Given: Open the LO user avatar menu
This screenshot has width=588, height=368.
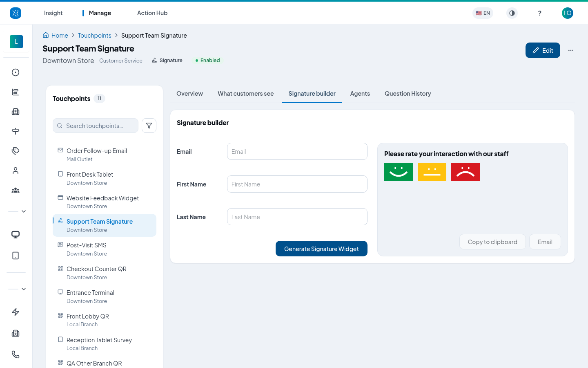Looking at the screenshot, I should pyautogui.click(x=568, y=13).
